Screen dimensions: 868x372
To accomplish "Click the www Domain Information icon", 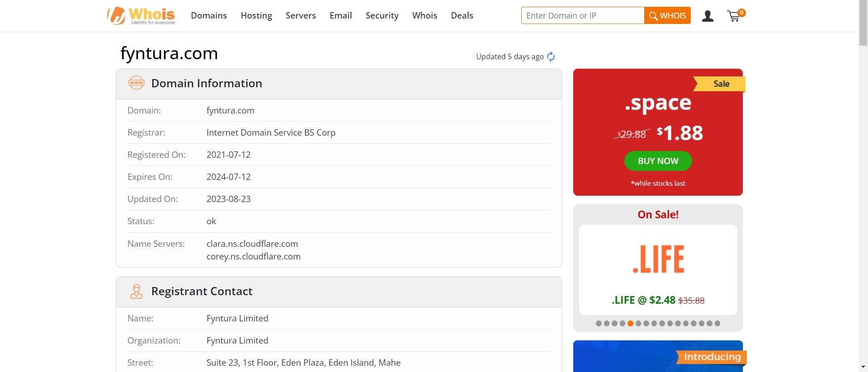I will [136, 83].
